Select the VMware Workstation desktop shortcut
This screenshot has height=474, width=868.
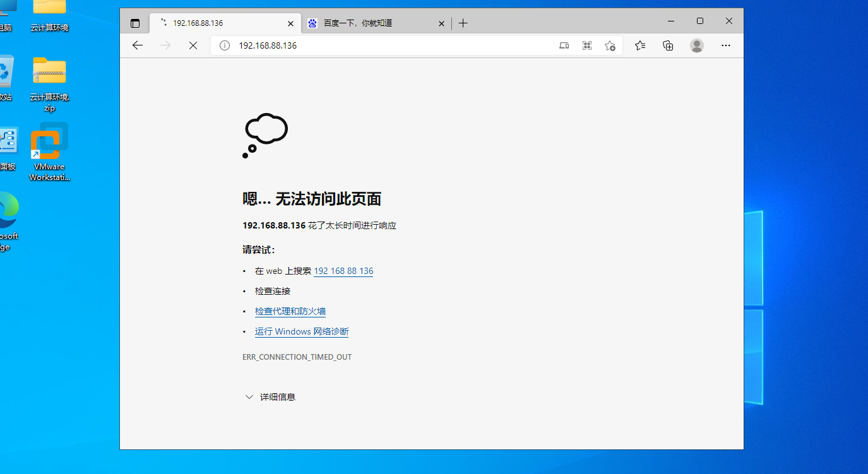(49, 151)
